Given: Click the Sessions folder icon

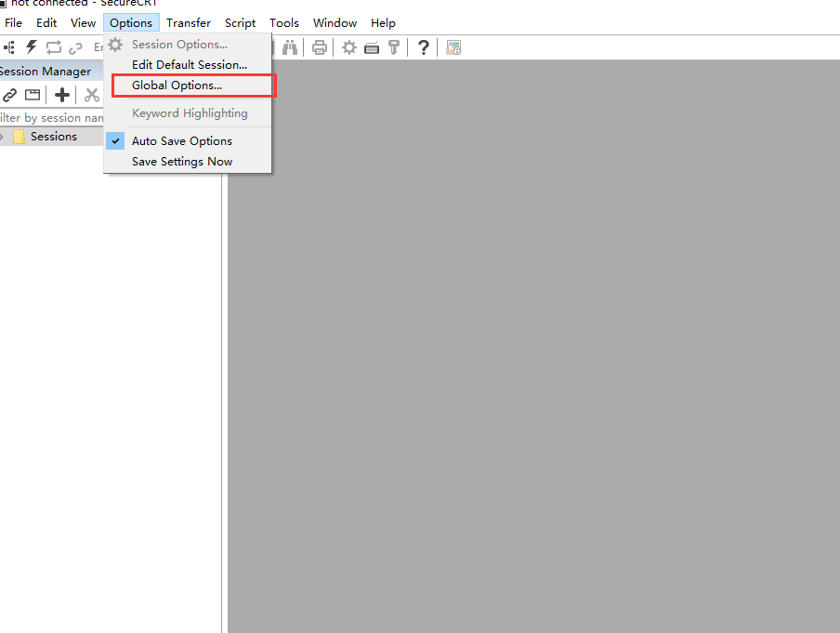Looking at the screenshot, I should pos(19,137).
